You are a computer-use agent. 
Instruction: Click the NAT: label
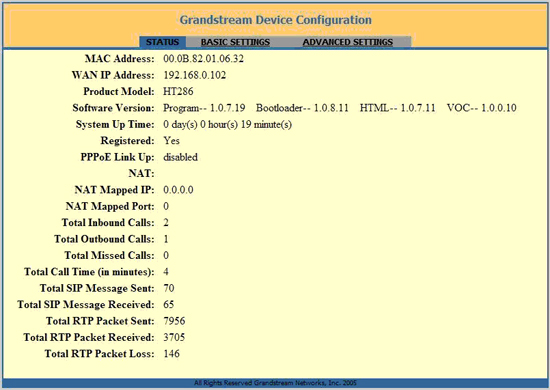pyautogui.click(x=141, y=174)
